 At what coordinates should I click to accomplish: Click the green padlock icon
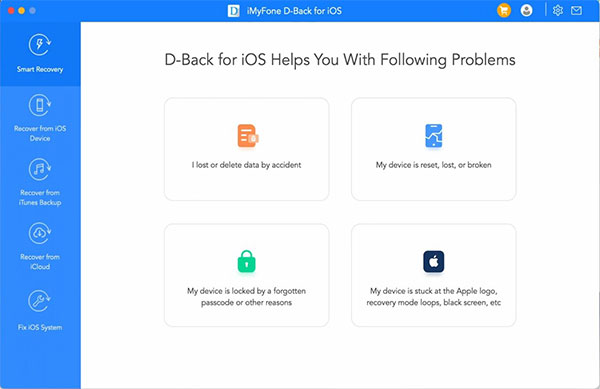pyautogui.click(x=246, y=262)
